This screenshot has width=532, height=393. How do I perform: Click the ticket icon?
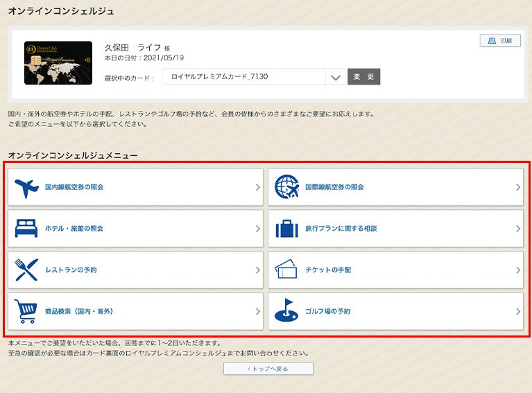[286, 269]
